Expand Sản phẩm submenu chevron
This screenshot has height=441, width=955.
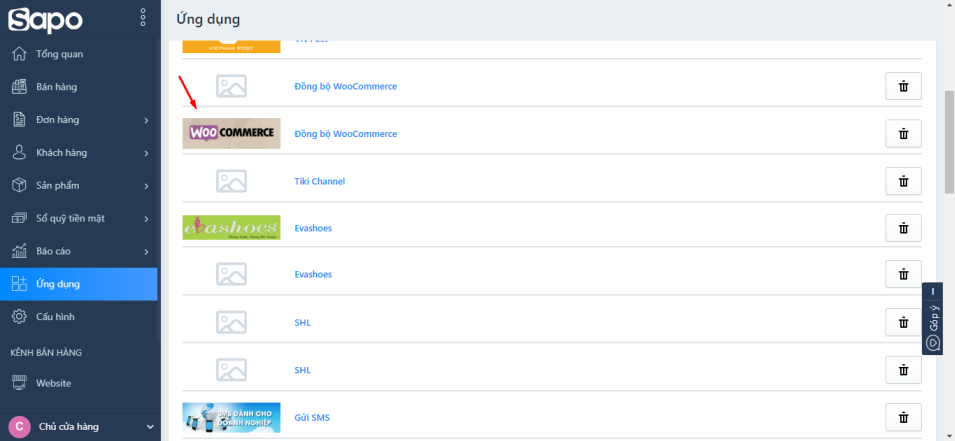[x=146, y=186]
